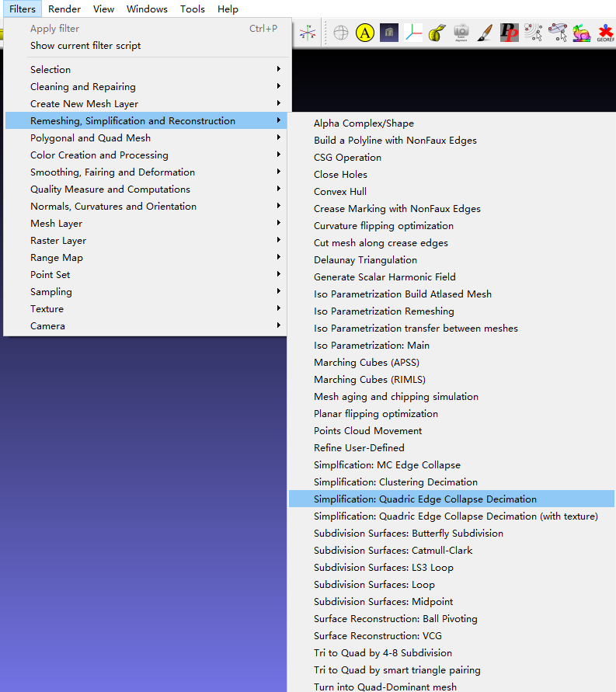This screenshot has width=616, height=692.
Task: Select the yellow measuring tape tool
Action: click(437, 33)
